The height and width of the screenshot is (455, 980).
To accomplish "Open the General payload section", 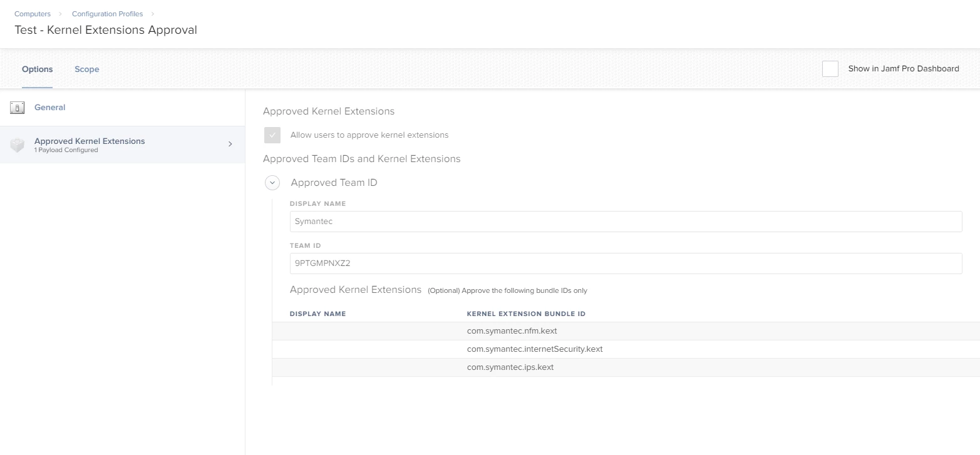I will pos(123,108).
